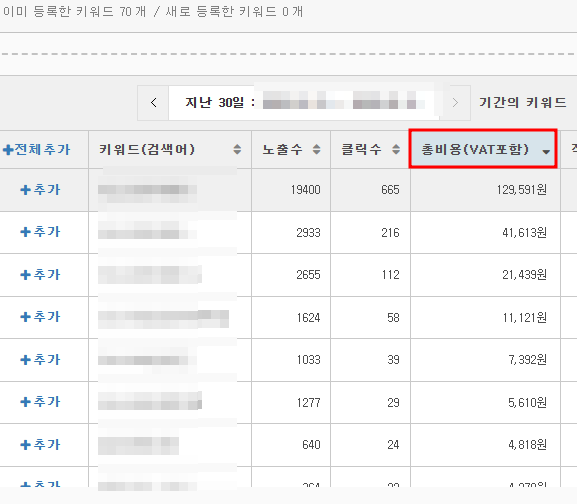The image size is (577, 504).
Task: Click the 이미 등록한 키워드 70 개 text
Action: tap(74, 11)
